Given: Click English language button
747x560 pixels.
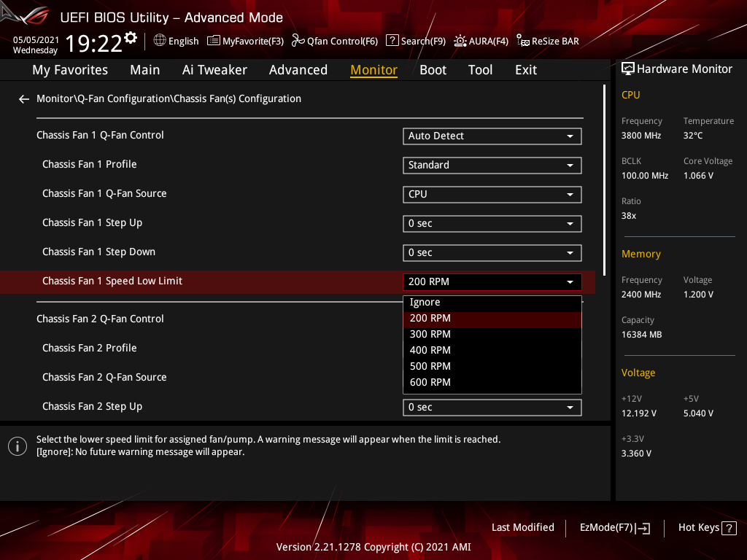Looking at the screenshot, I should tap(176, 41).
